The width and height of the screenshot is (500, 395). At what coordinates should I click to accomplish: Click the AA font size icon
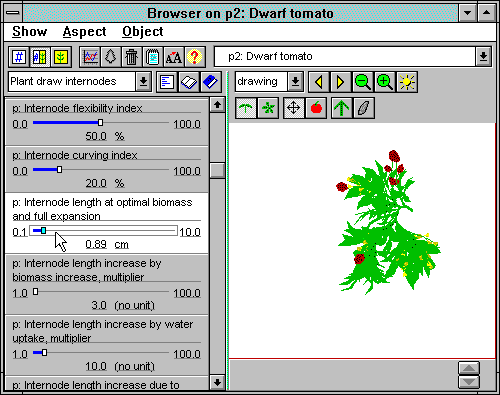point(174,57)
